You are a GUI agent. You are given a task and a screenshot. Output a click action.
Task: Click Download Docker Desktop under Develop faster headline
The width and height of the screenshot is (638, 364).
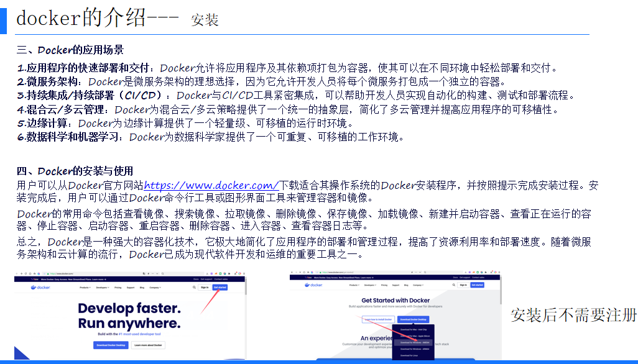point(111,345)
